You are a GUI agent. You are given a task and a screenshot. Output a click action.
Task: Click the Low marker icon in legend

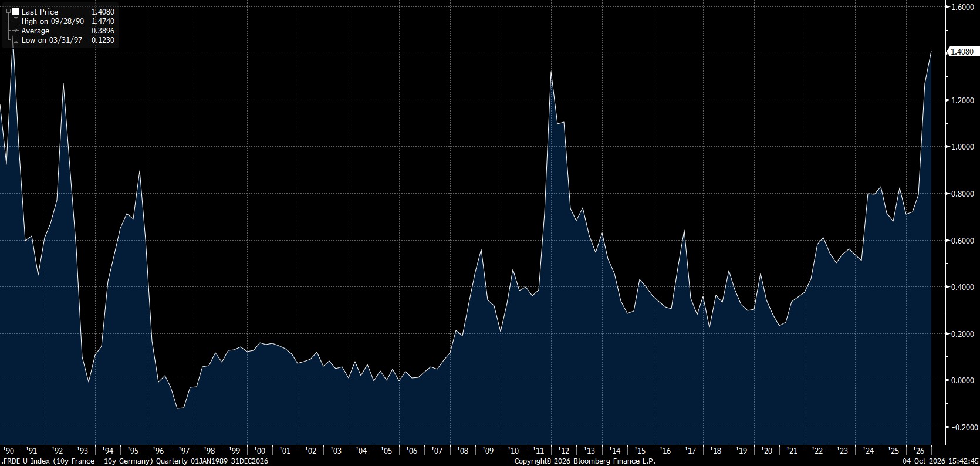16,40
